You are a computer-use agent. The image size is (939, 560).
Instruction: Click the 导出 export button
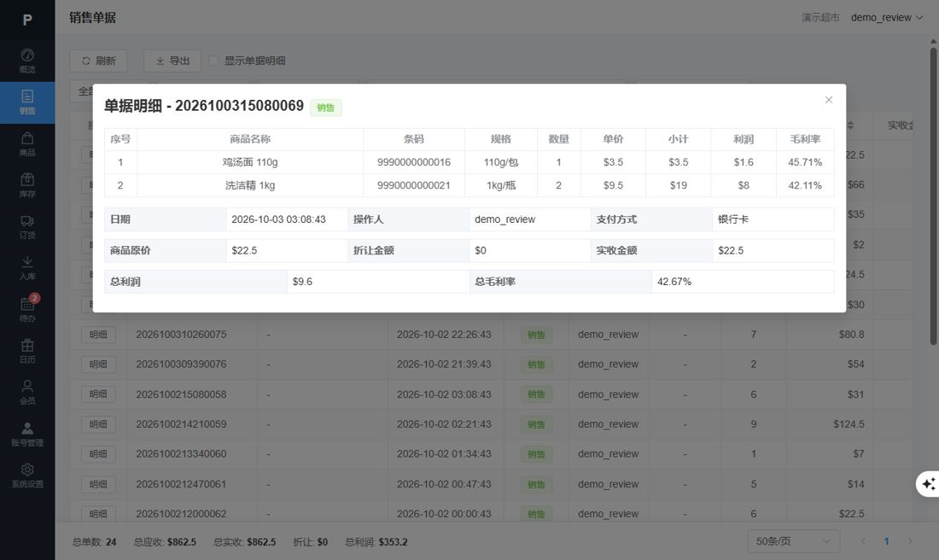point(172,61)
